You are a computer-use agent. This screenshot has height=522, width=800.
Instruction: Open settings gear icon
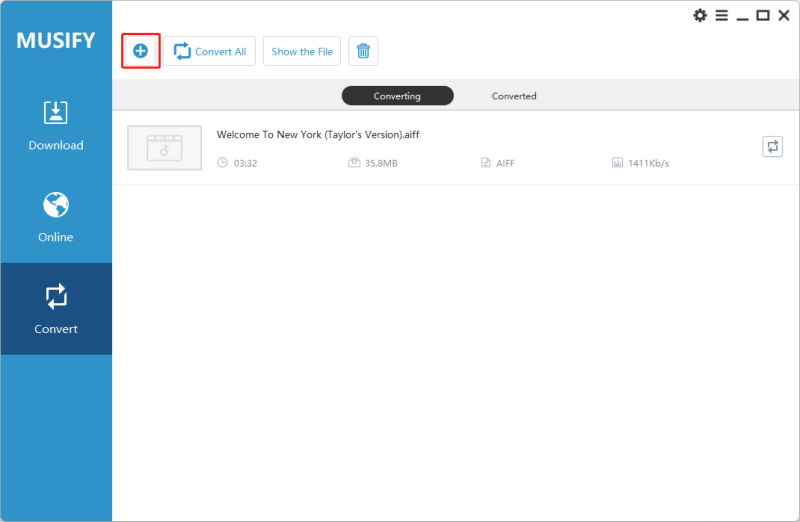[x=700, y=15]
